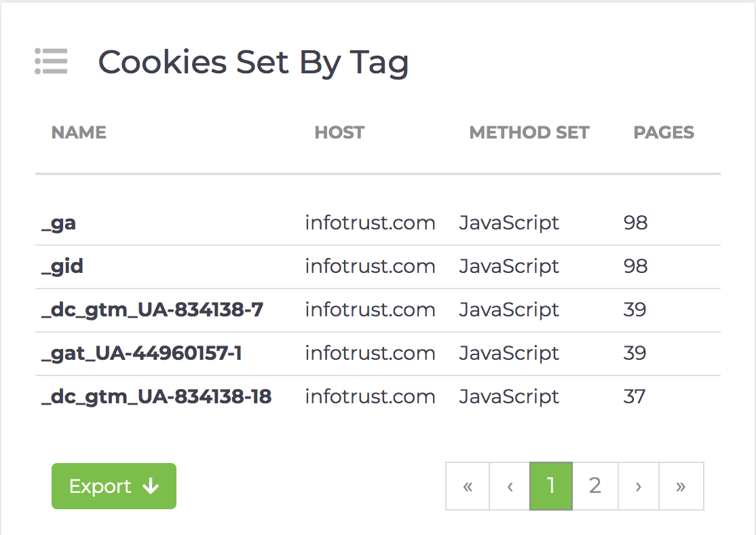Go to next page with single-right arrow
The image size is (756, 535).
(639, 486)
